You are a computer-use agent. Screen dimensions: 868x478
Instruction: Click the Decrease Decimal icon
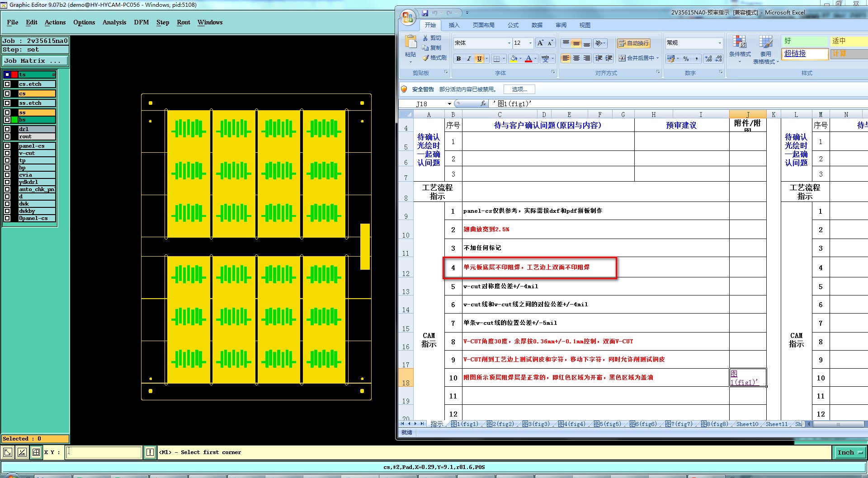pyautogui.click(x=718, y=59)
